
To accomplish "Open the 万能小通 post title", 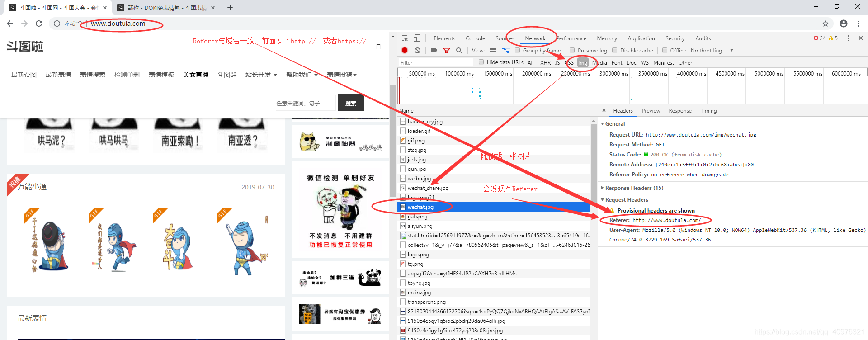I will click(33, 187).
